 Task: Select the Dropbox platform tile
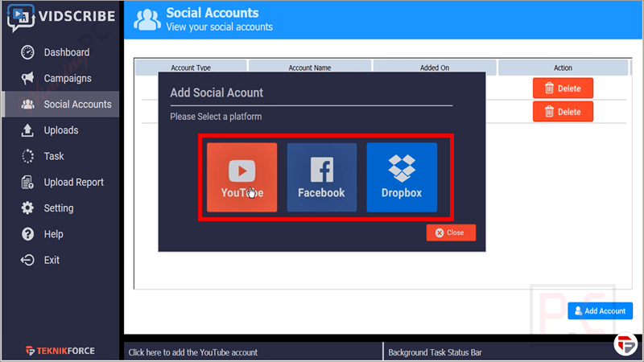pyautogui.click(x=402, y=177)
